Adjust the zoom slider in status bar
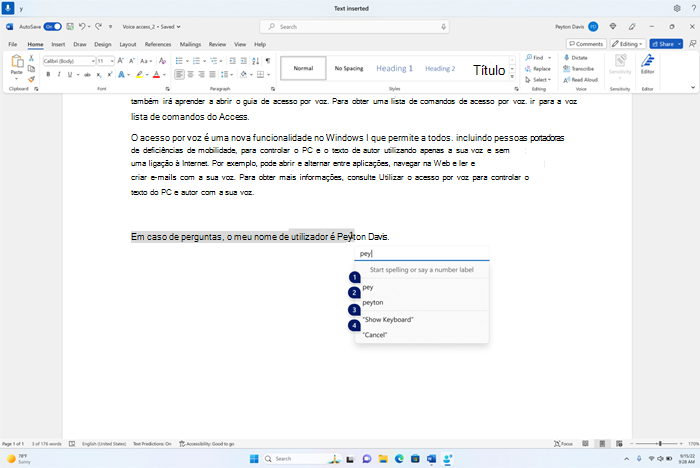Screen dimensions: 700x468 pos(660,443)
